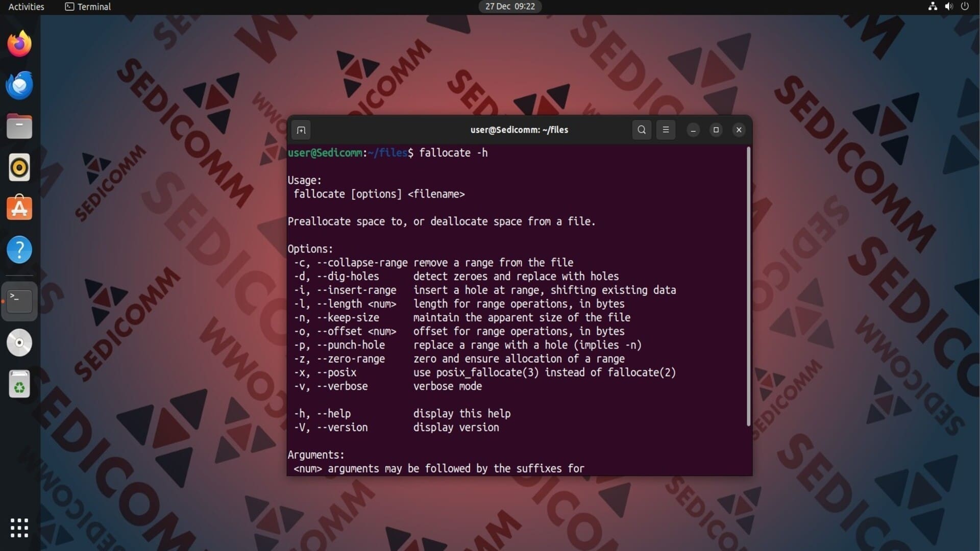
Task: Click the network status icon
Action: pos(933,7)
